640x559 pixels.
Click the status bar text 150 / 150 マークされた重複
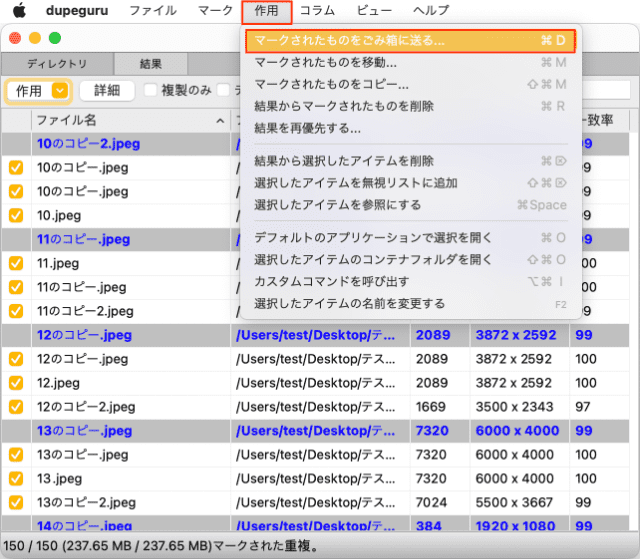(x=160, y=546)
